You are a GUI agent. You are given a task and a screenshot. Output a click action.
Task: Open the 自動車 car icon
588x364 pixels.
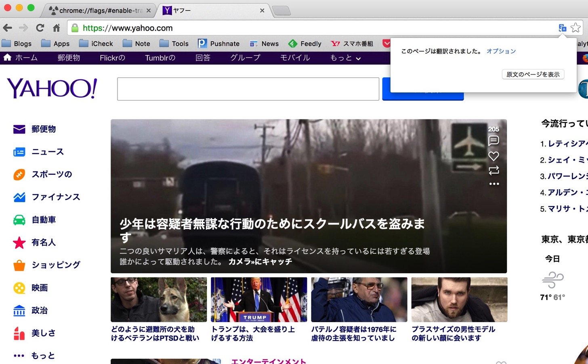(x=19, y=220)
